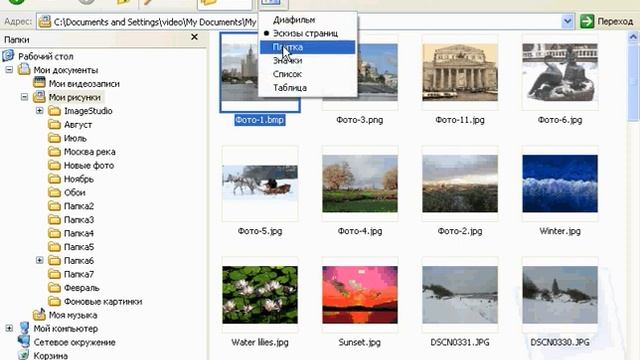Expand the Папка6 folder node
This screenshot has height=360, width=640.
coord(40,260)
